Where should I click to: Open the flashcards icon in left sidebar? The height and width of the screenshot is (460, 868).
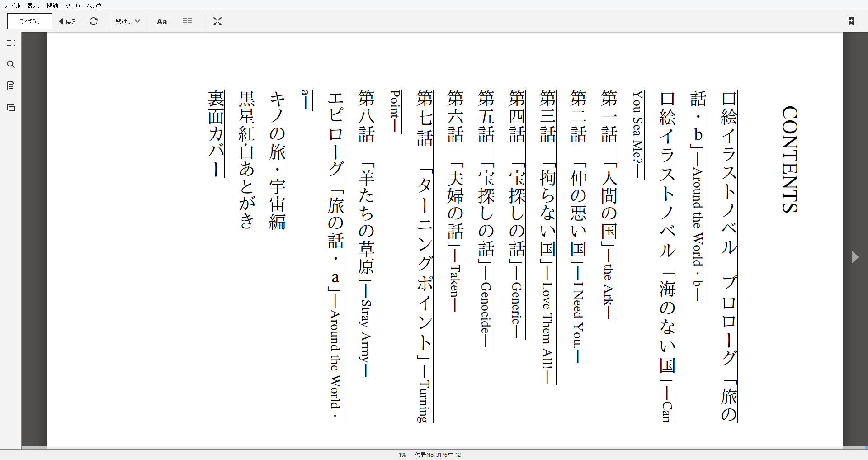click(x=11, y=108)
